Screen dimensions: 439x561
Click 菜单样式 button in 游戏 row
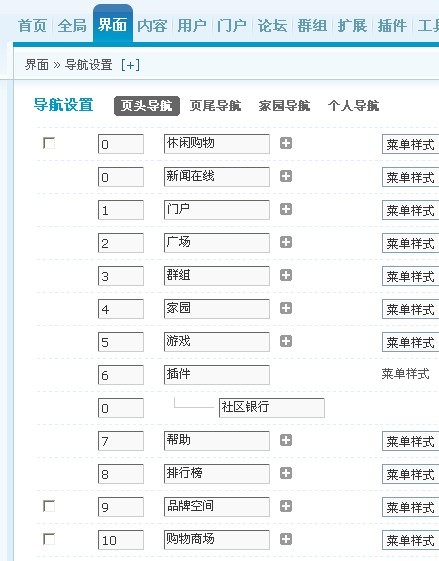pyautogui.click(x=410, y=342)
